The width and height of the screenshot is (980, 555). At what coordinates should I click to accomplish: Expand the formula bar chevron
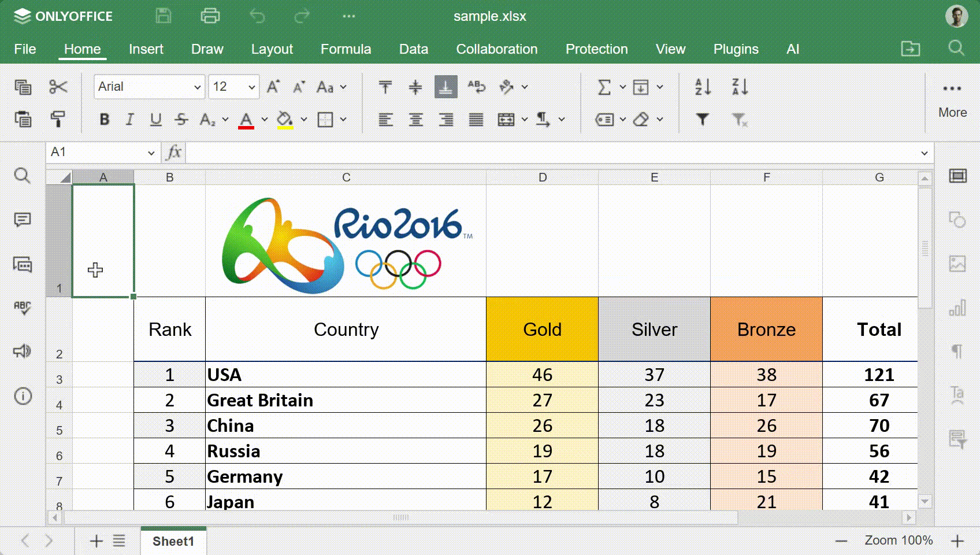pyautogui.click(x=925, y=153)
